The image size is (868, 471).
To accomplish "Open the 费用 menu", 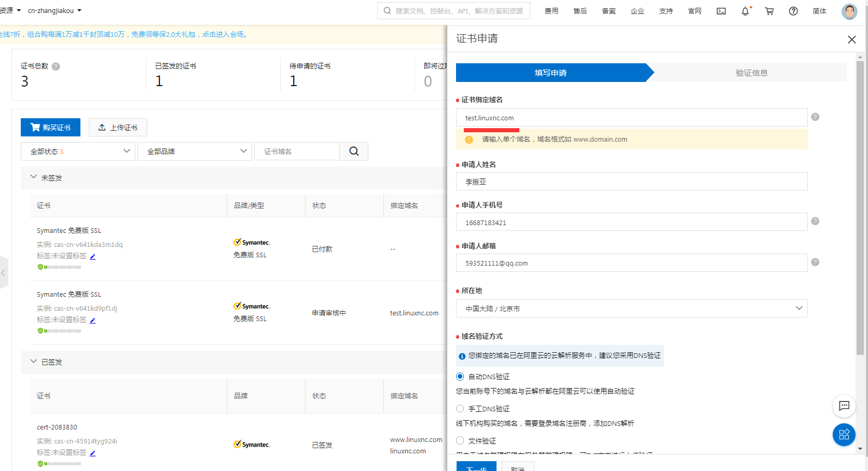I will coord(552,11).
